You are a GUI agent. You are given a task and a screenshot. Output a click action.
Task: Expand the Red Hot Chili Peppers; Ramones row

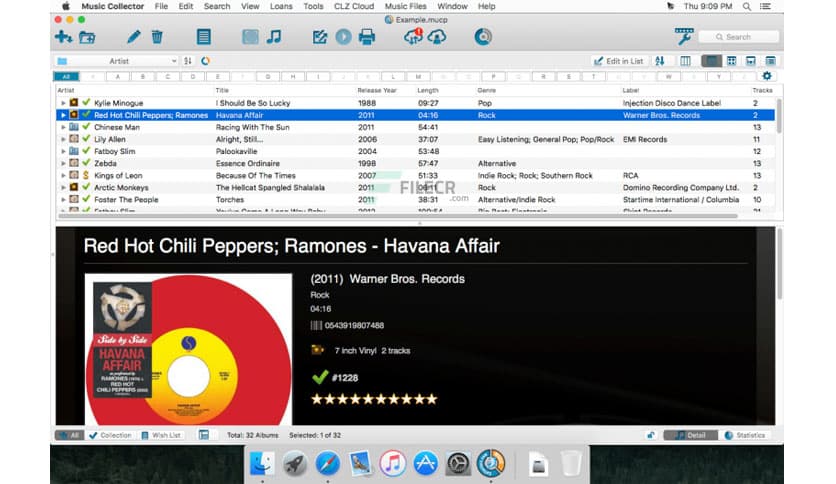(63, 115)
